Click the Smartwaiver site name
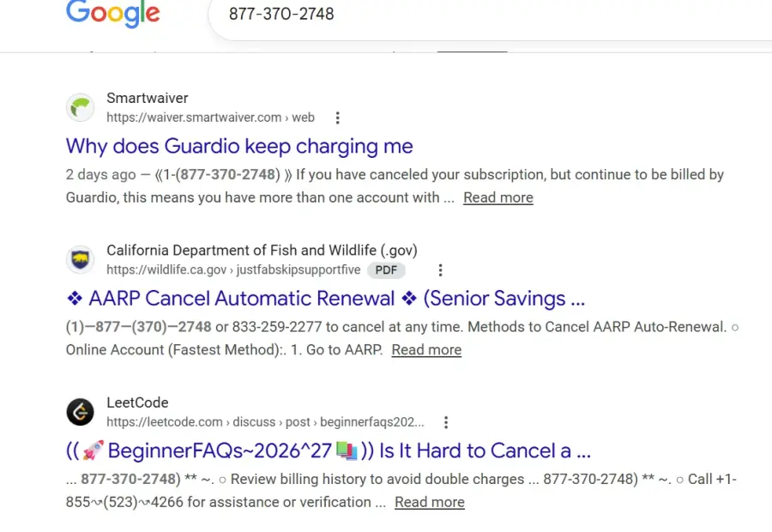 [x=148, y=98]
